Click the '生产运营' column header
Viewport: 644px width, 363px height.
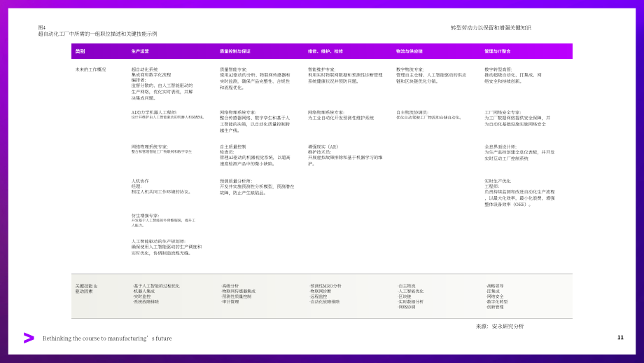click(x=140, y=51)
